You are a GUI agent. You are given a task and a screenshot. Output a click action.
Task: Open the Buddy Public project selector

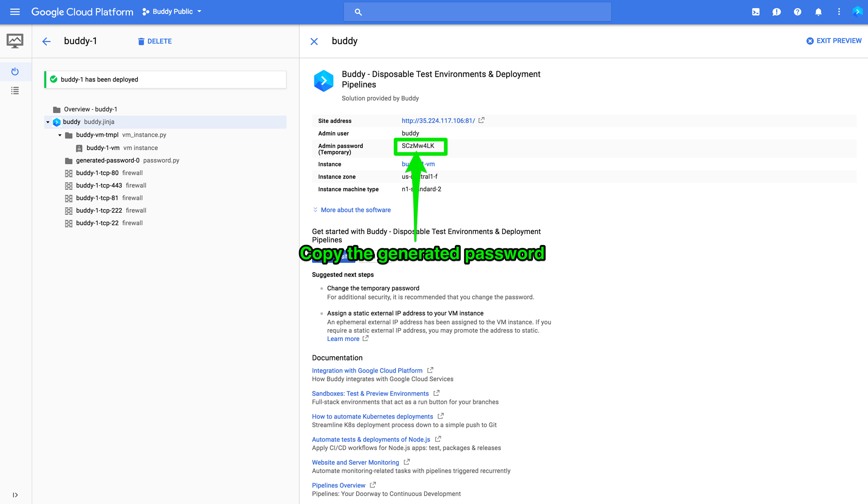[x=172, y=12]
